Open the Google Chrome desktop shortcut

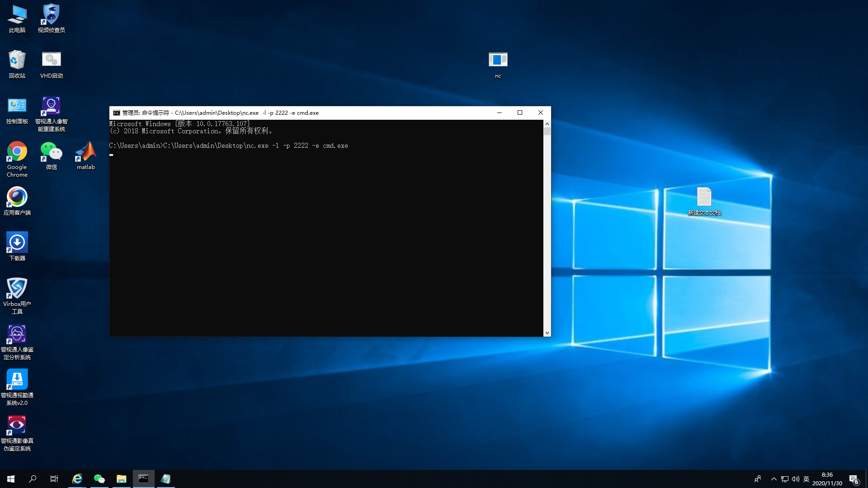pos(17,152)
